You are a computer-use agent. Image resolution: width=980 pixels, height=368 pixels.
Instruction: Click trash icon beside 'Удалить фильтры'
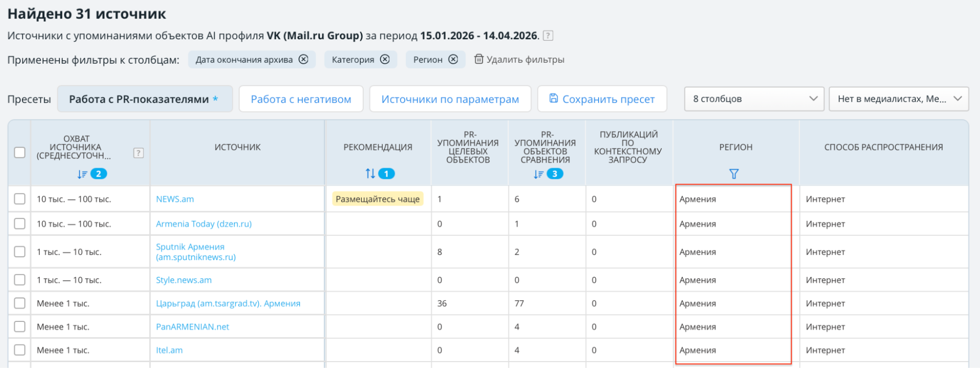click(478, 59)
